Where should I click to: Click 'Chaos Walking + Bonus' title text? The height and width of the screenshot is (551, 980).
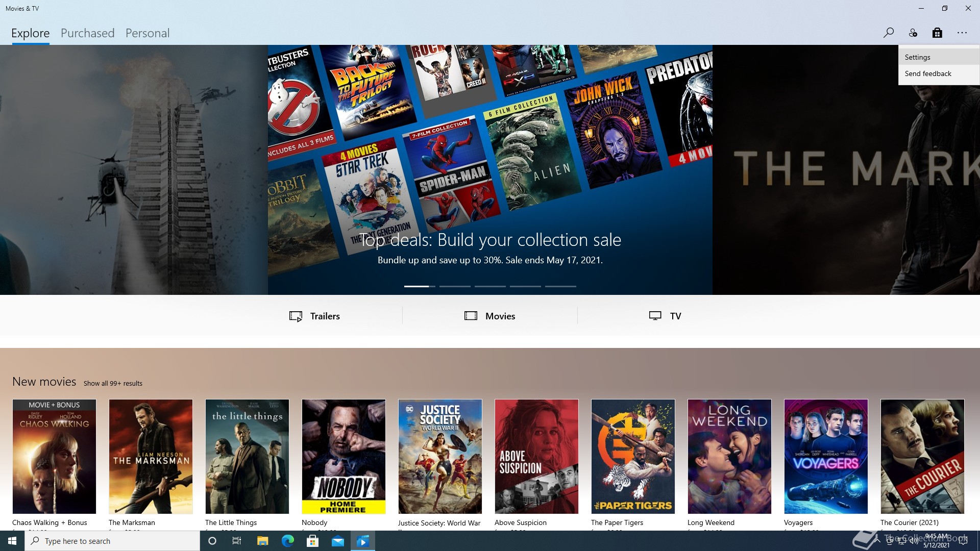(x=50, y=522)
